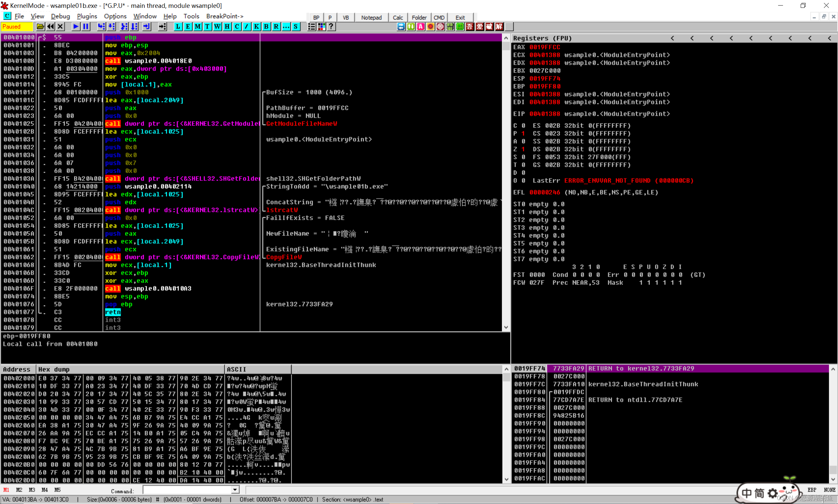Open the Memory map M window icon
Image resolution: width=838 pixels, height=504 pixels.
tap(197, 26)
